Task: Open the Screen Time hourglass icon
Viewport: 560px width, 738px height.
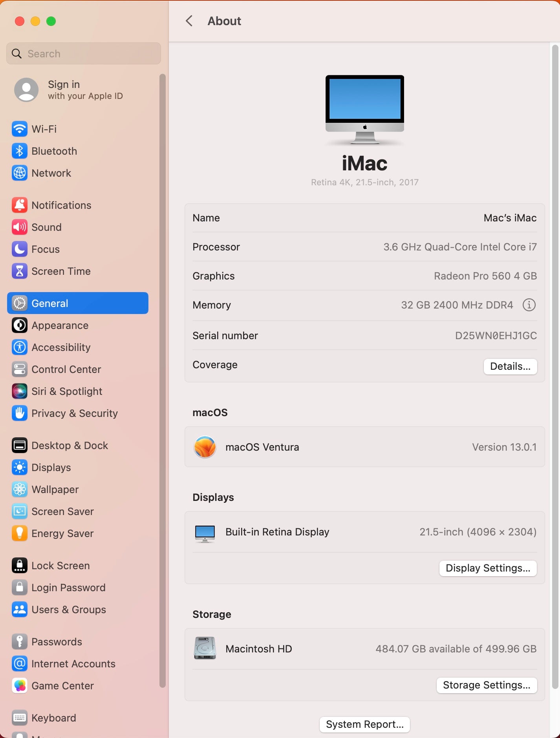Action: 20,271
